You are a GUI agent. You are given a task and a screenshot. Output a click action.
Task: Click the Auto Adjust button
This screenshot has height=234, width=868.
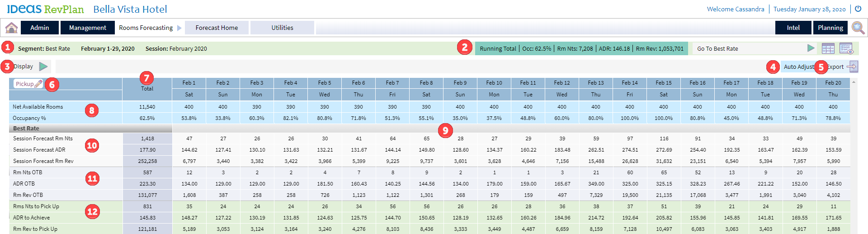[x=798, y=67]
